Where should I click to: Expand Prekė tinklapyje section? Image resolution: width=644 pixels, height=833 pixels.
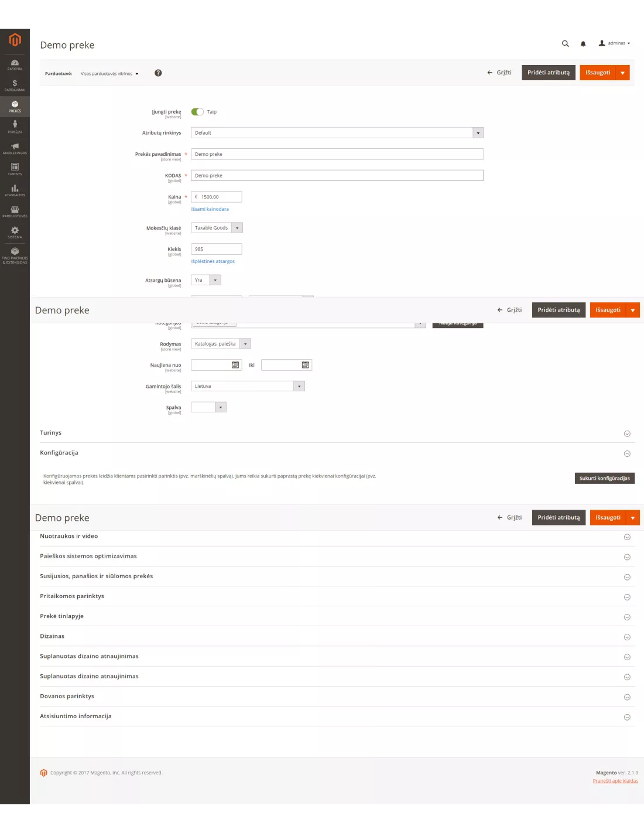(337, 616)
